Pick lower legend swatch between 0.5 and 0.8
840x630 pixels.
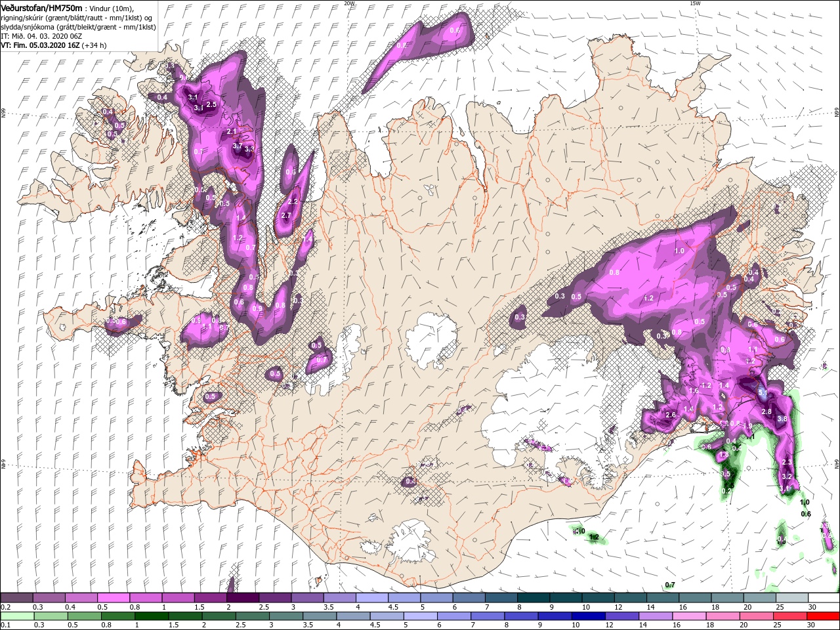click(84, 616)
